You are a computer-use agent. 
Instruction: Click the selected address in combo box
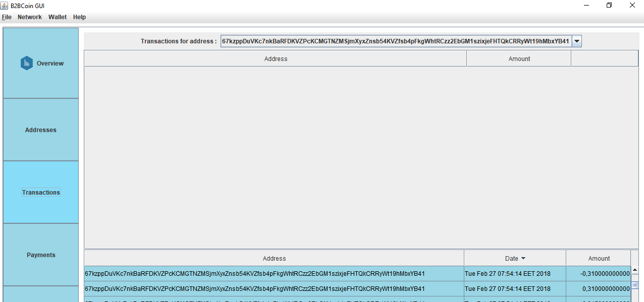[396, 41]
